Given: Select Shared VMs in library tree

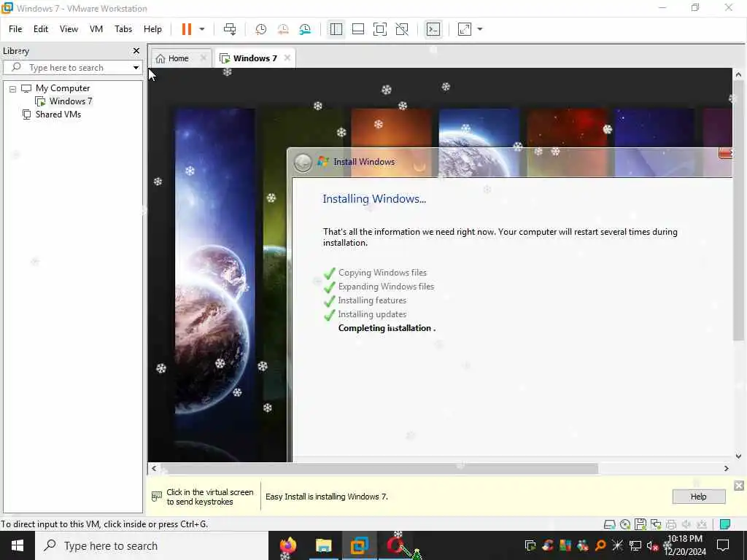Looking at the screenshot, I should (x=58, y=114).
